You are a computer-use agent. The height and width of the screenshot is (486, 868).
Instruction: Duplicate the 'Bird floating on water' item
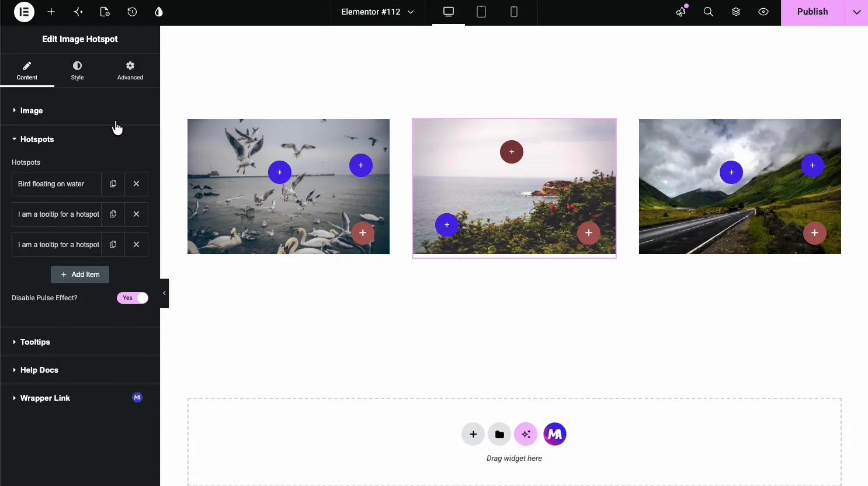(113, 184)
